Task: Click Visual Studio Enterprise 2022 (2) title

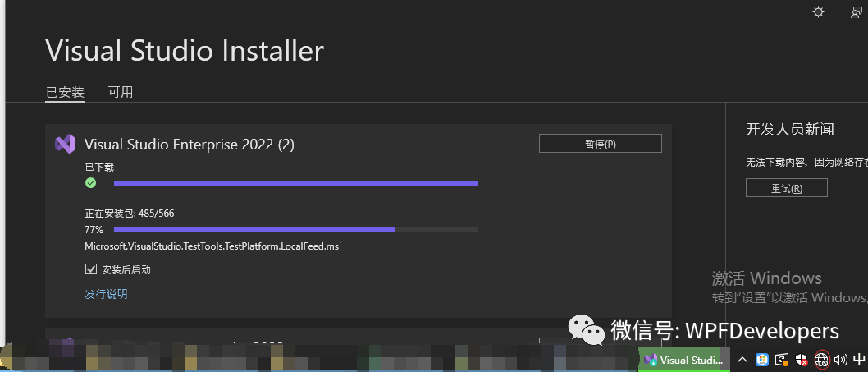Action: point(190,145)
